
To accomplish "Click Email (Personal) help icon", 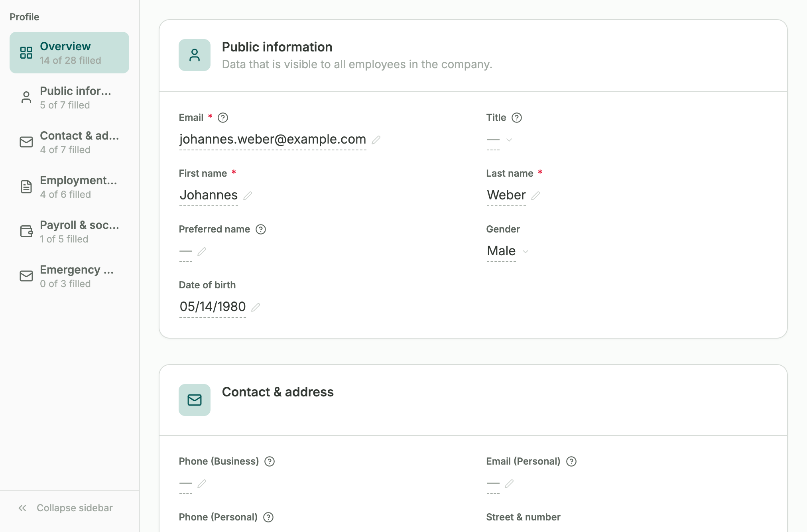I will pos(571,461).
